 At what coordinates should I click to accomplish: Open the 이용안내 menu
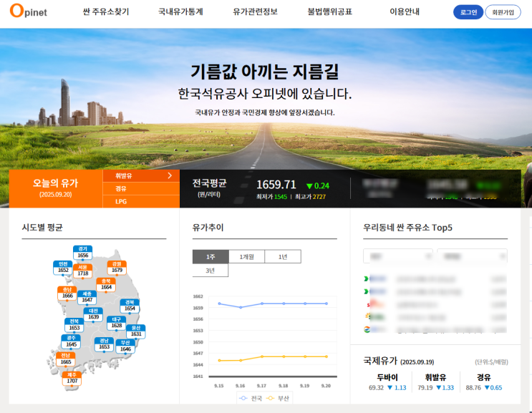405,12
